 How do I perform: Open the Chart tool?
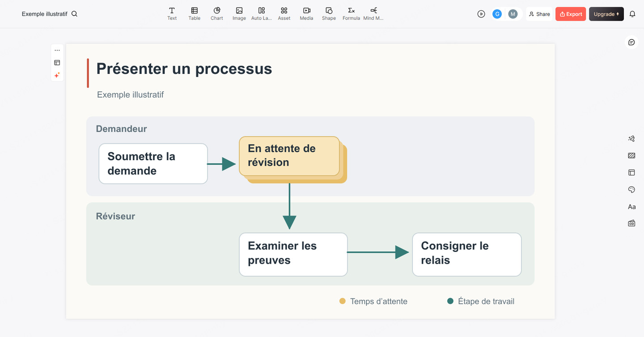(x=217, y=13)
